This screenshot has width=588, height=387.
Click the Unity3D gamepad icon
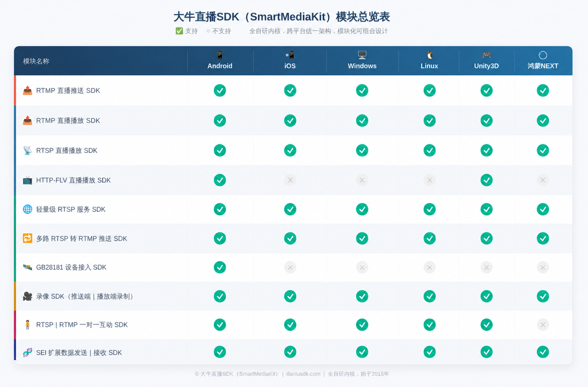click(x=486, y=55)
